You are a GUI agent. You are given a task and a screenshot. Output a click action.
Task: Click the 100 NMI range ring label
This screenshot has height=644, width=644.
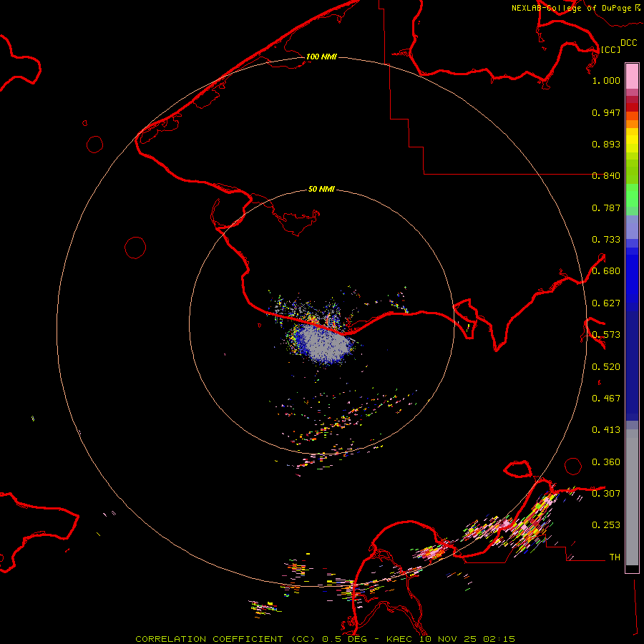coord(321,57)
